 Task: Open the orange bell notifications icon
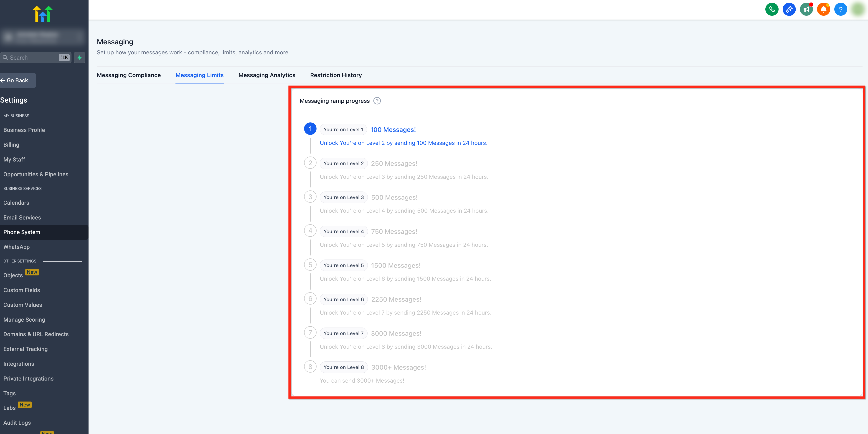823,9
